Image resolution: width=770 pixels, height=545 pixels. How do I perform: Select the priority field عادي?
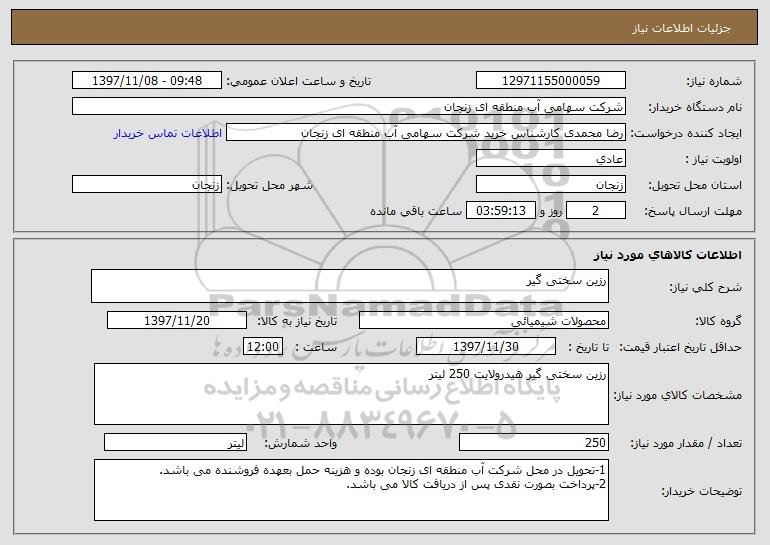coord(550,159)
